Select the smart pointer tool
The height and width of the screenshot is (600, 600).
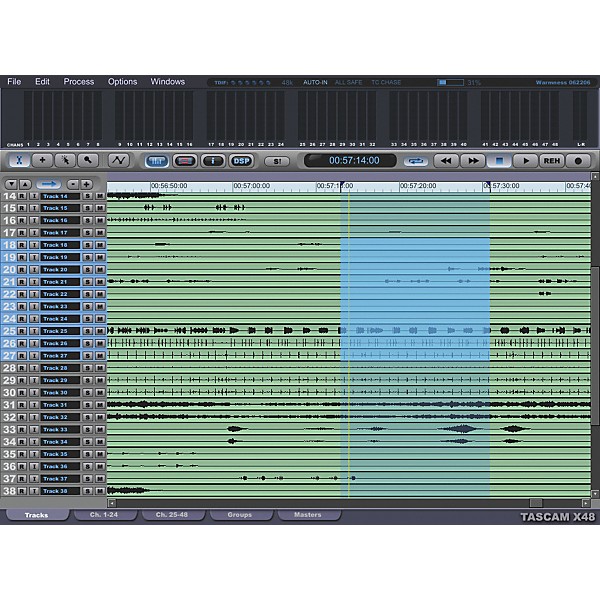pos(65,161)
